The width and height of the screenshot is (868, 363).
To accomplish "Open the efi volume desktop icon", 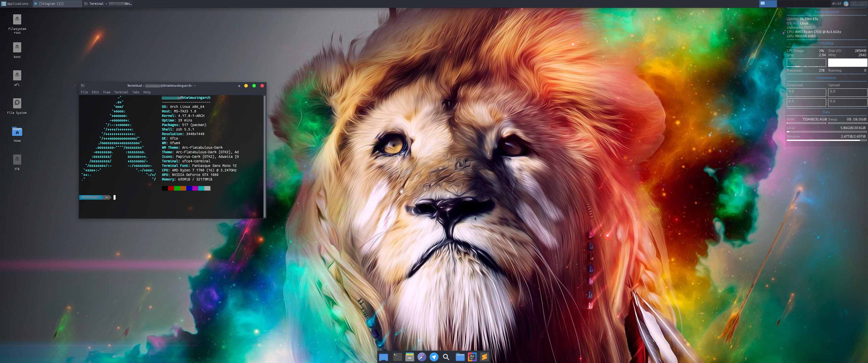I will 17,75.
